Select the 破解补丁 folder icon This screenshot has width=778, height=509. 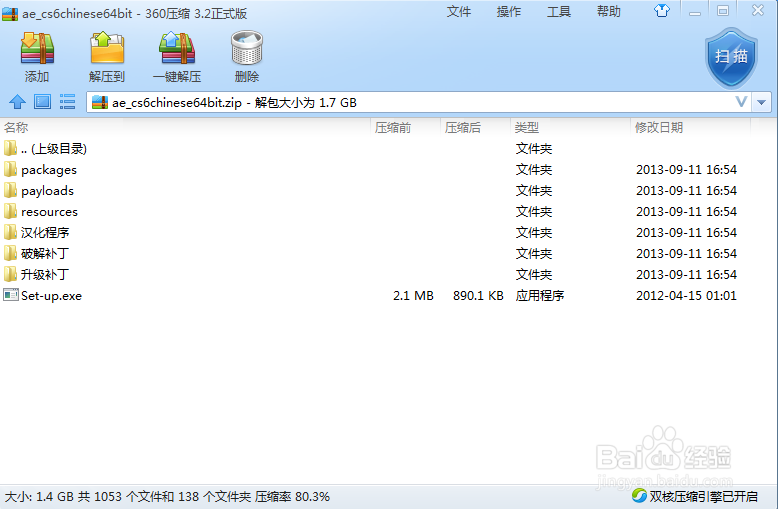[x=10, y=253]
